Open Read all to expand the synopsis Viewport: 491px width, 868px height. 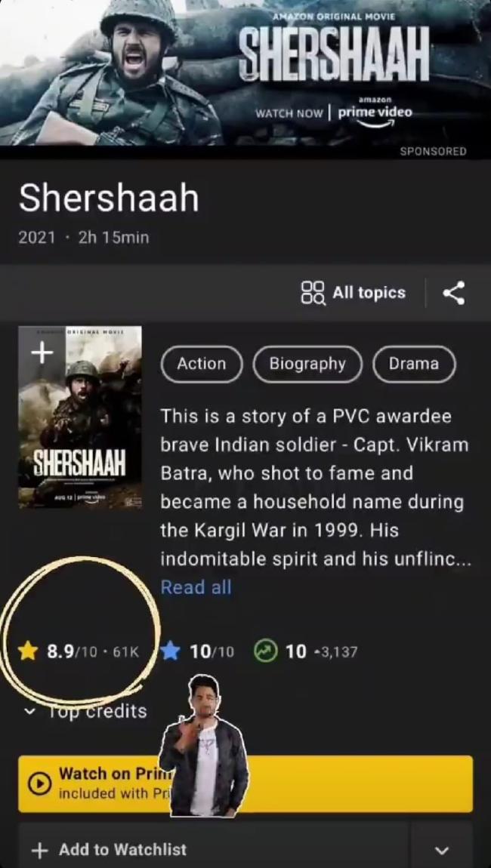click(196, 587)
